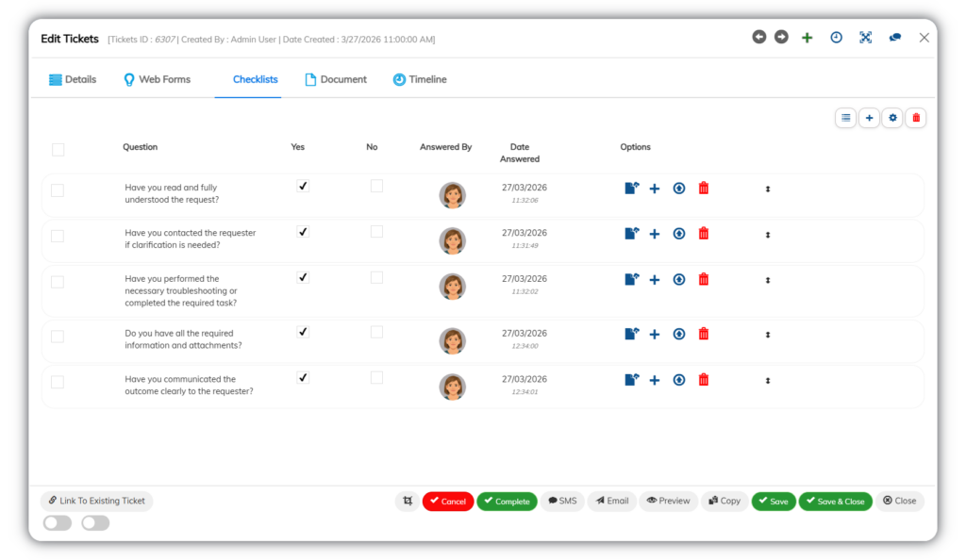This screenshot has width=966, height=560.
Task: Click upload icon on 'communicated the outcome' row
Action: tap(679, 380)
